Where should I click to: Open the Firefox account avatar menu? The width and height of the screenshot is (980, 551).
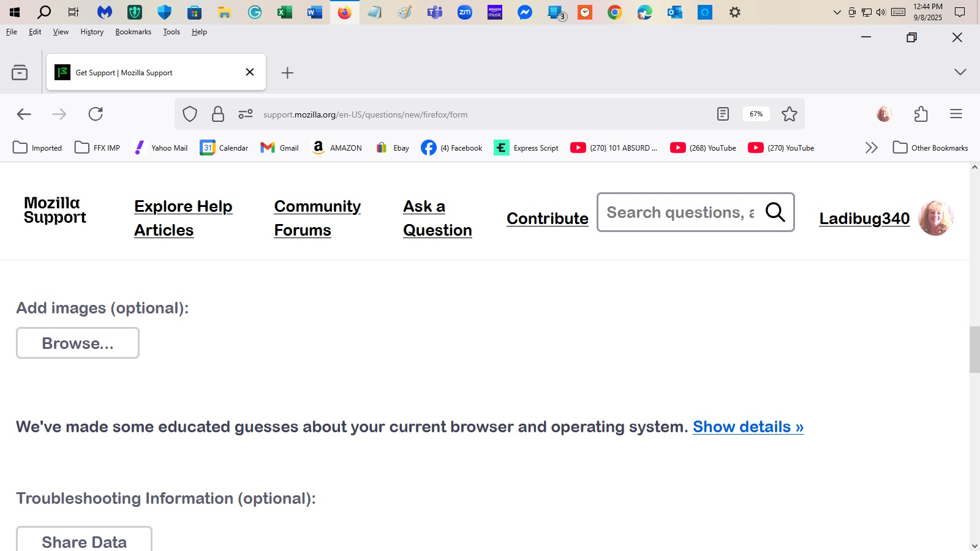tap(884, 114)
